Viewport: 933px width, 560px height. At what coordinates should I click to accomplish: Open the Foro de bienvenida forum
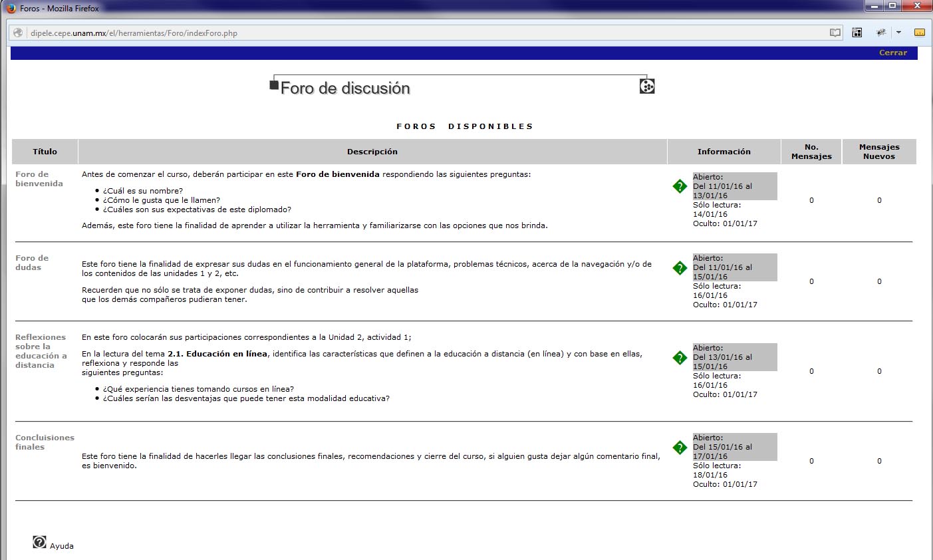(x=39, y=179)
